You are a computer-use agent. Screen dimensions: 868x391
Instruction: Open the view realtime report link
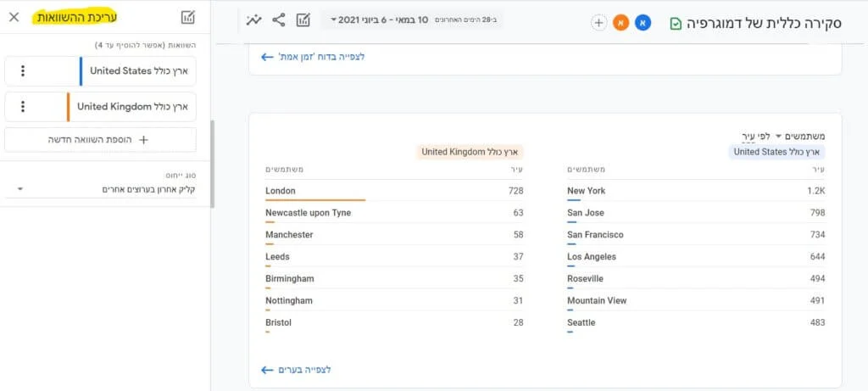[x=313, y=57]
